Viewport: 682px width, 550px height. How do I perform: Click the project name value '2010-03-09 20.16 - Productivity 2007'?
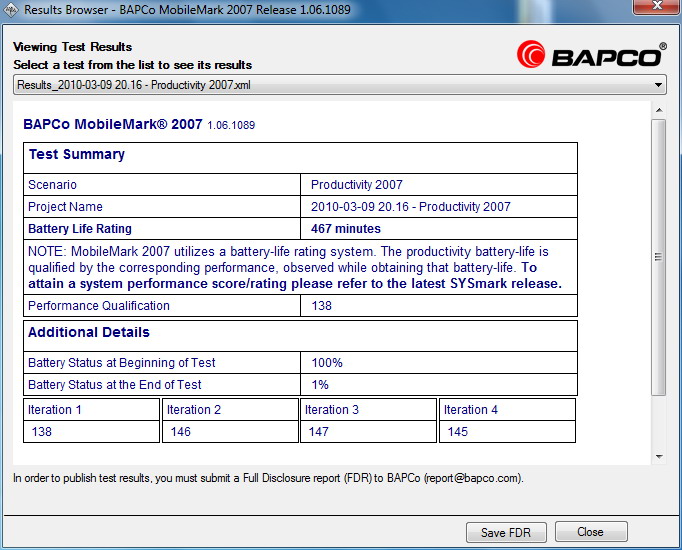pyautogui.click(x=411, y=207)
